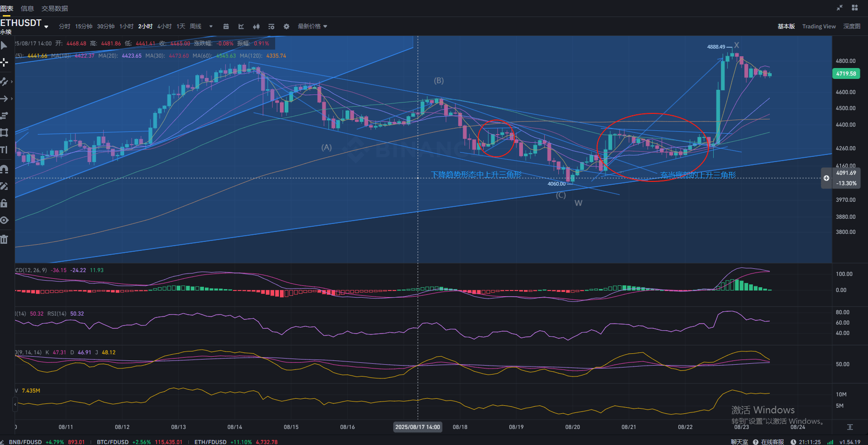Switch to 基本版 chart mode

786,26
